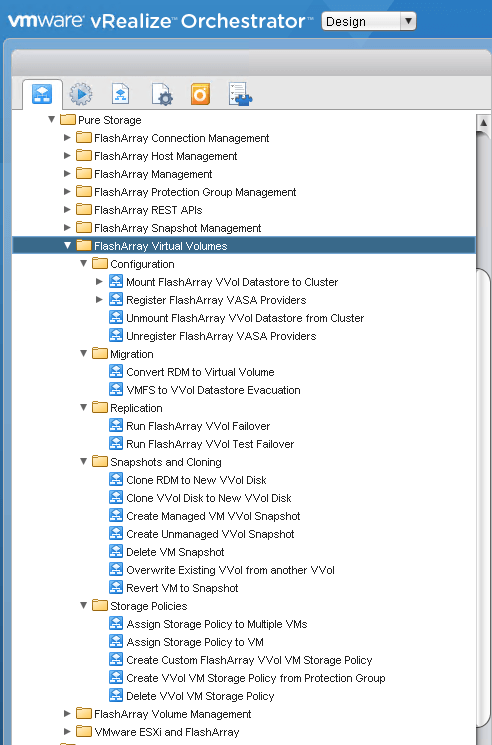Screen dimensions: 492x745
Task: Select Run FlashArray VVol Failover workflow
Action: (198, 426)
